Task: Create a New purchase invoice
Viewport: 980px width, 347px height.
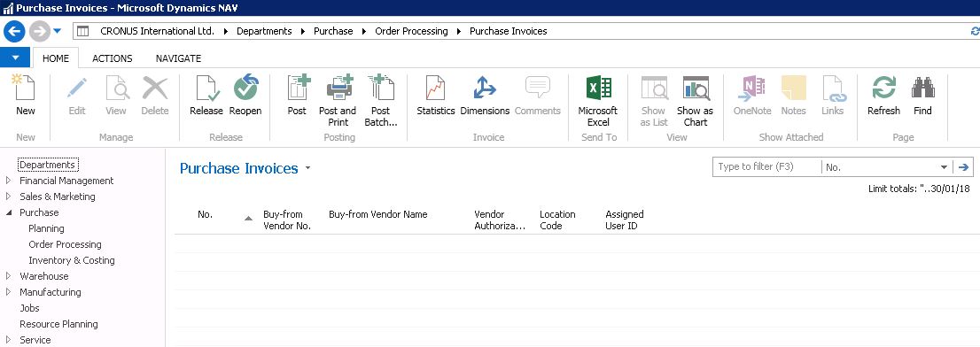Action: [26, 96]
